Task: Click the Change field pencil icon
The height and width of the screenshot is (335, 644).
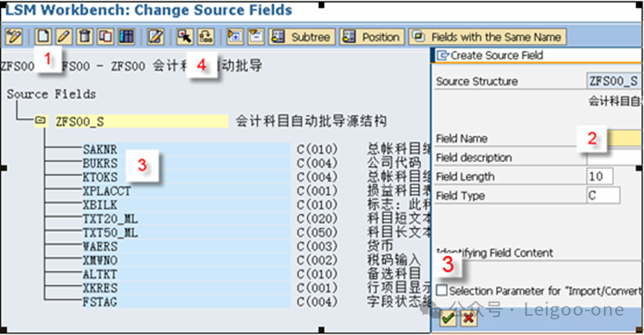Action: click(x=64, y=36)
